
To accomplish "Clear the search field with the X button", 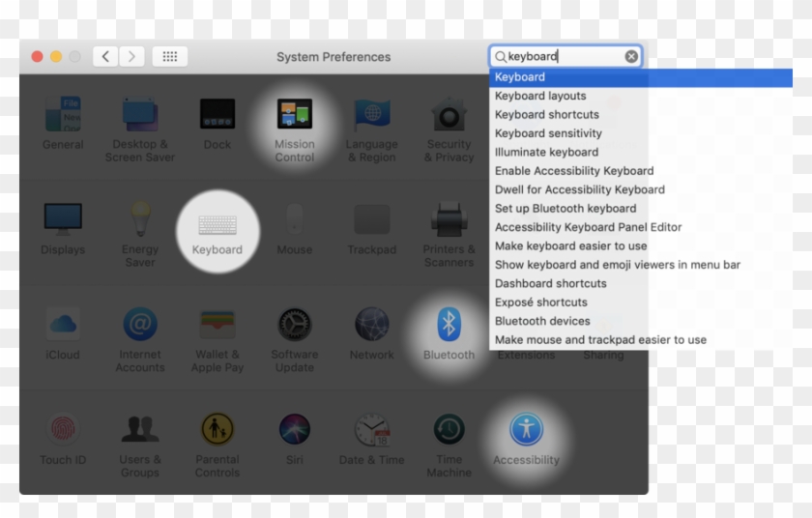I will tap(631, 56).
